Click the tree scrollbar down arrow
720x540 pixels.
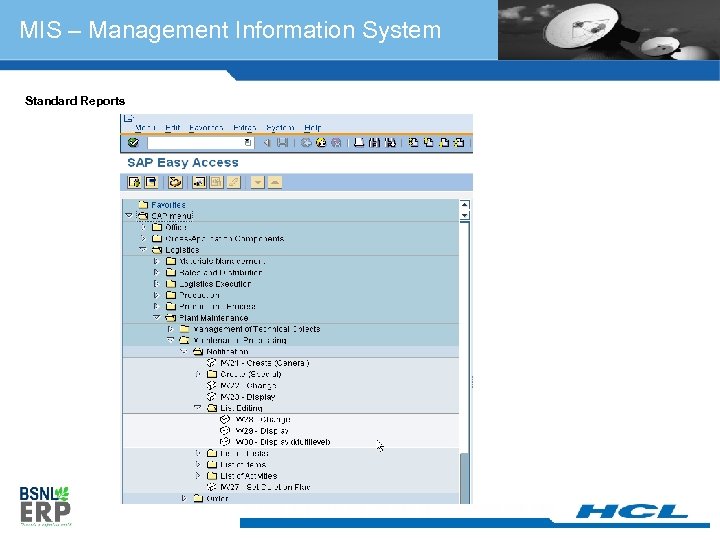coord(465,215)
